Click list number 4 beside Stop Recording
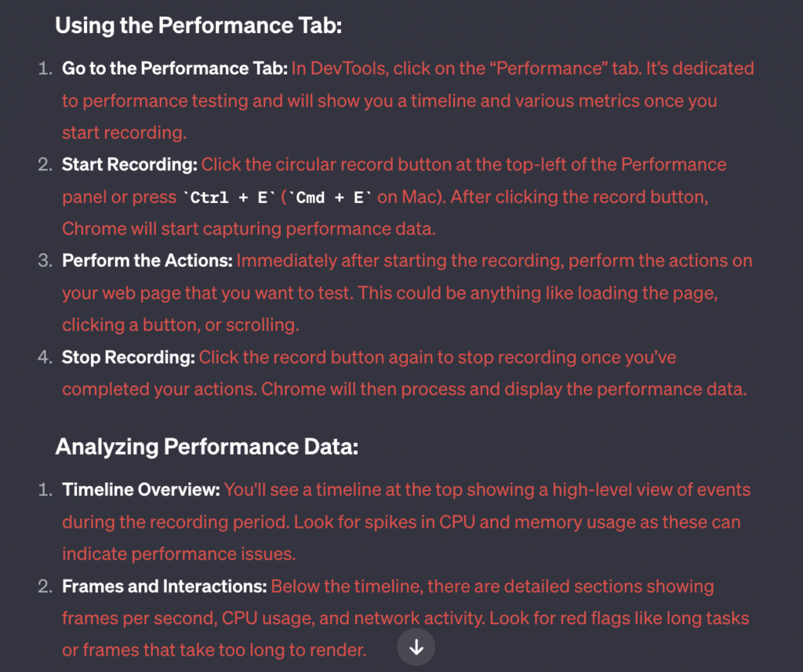 coord(45,357)
